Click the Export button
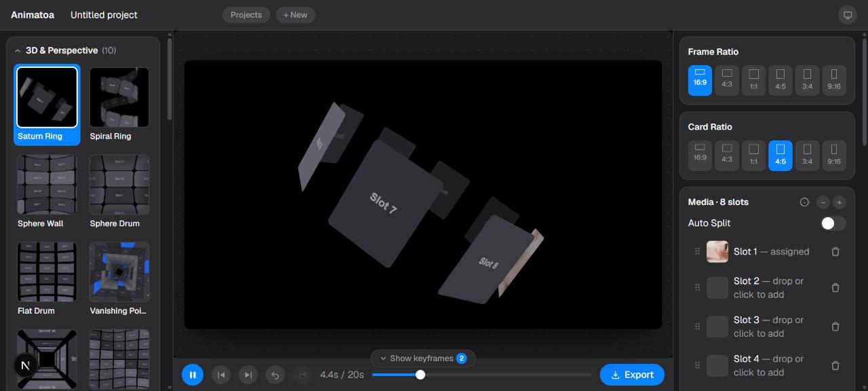This screenshot has width=868, height=391. pos(632,375)
